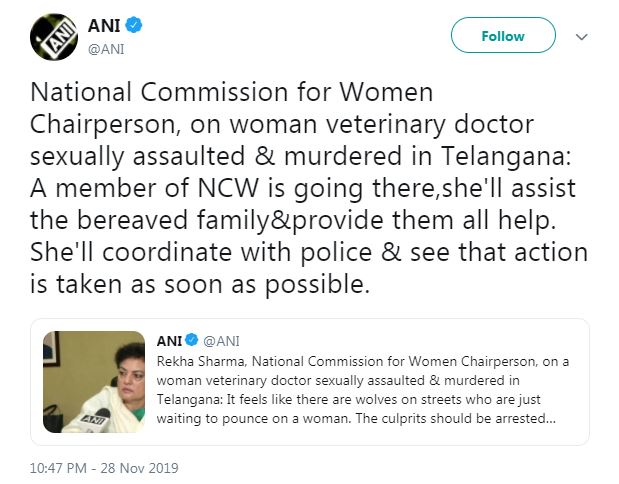Click the last line 'is taken as soon as possible.'
Image resolution: width=619 pixels, height=484 pixels.
pos(201,286)
